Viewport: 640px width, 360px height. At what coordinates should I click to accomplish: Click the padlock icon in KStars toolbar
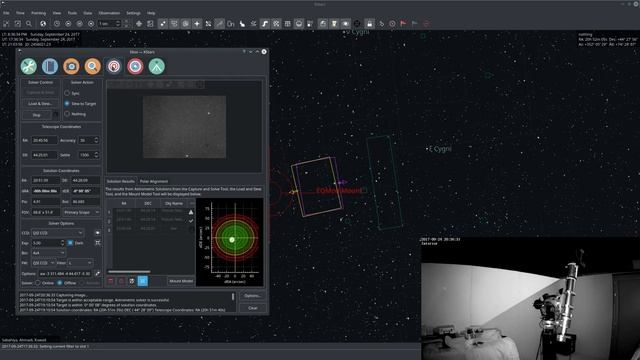point(369,24)
